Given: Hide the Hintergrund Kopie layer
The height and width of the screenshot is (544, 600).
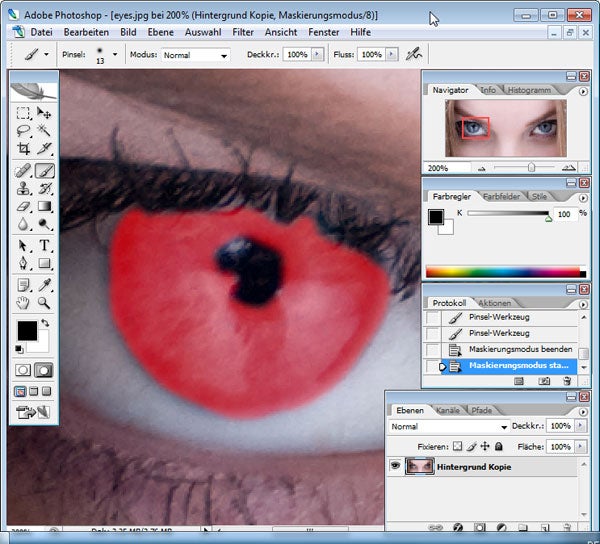Looking at the screenshot, I should pos(395,466).
